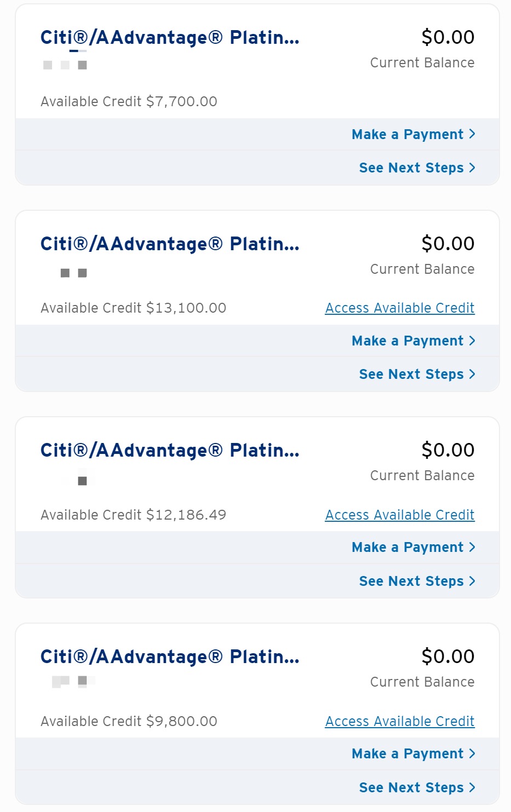Screen dimensions: 511x812
Task: Make a payment on the $13,100.00 credit card
Action: tap(414, 341)
